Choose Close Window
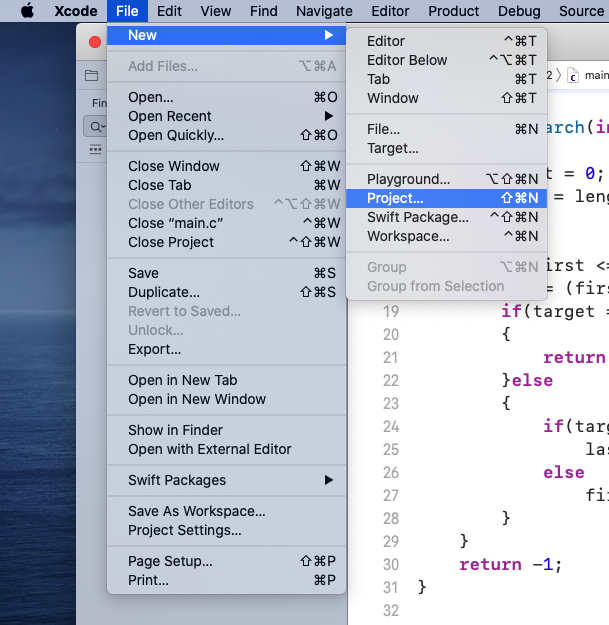 pos(226,166)
